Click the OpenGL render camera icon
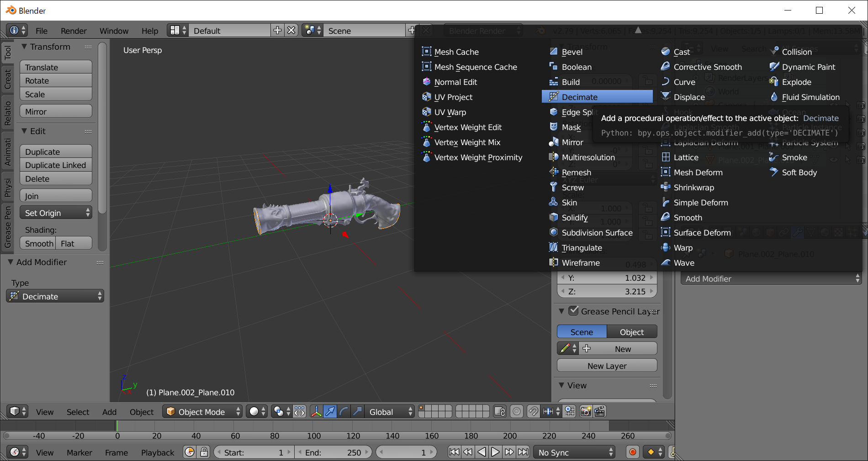The image size is (868, 461). [x=585, y=411]
